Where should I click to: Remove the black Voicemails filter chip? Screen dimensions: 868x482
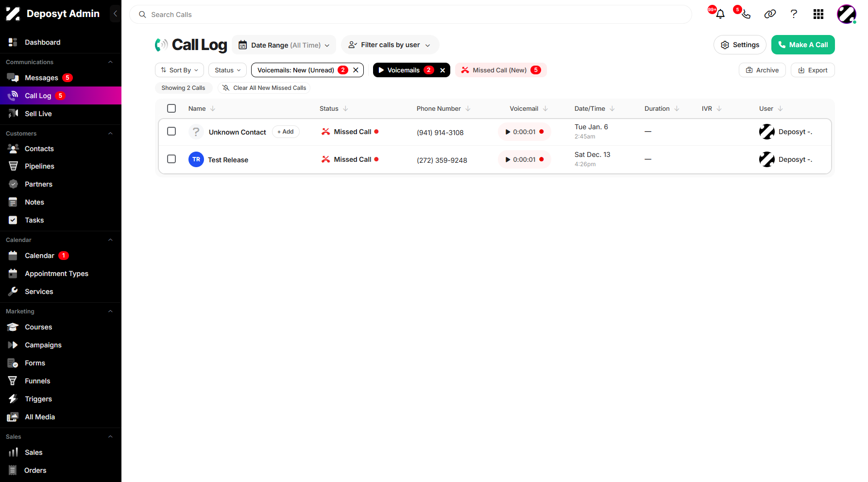pos(443,70)
